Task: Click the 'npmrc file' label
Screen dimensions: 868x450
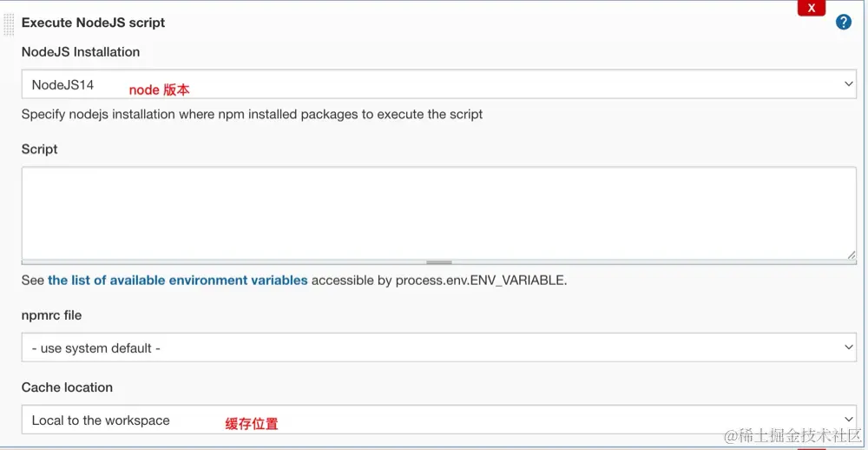Action: [x=52, y=315]
